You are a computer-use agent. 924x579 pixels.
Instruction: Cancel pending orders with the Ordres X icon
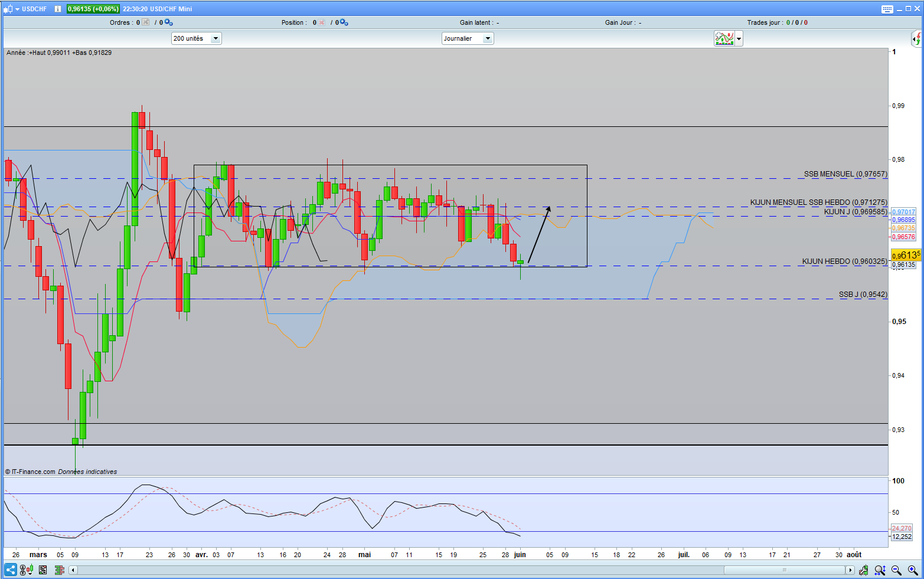146,22
